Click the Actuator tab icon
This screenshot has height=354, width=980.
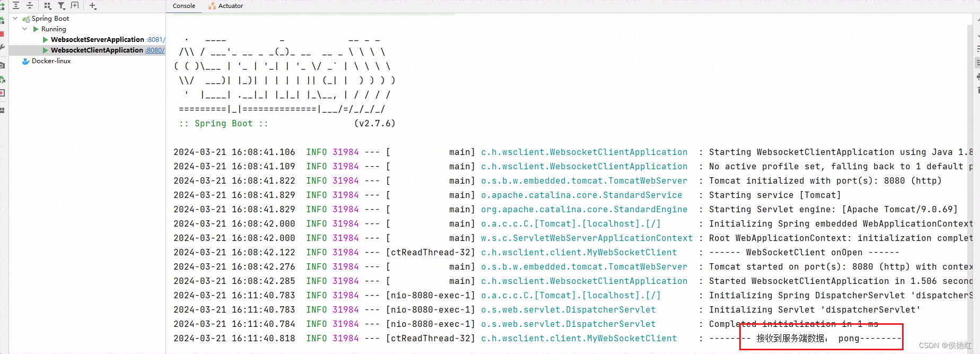(212, 6)
